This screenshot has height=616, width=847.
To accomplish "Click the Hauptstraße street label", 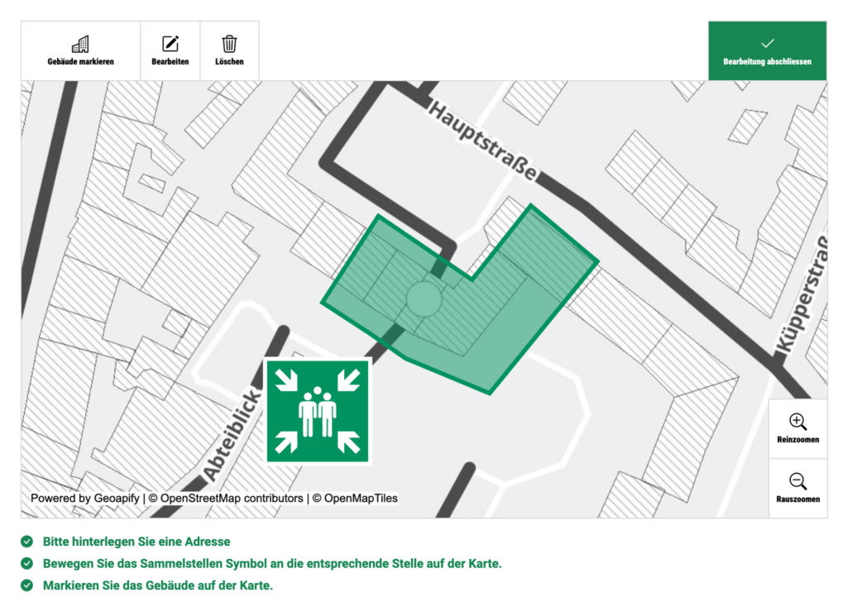I will pos(481,141).
